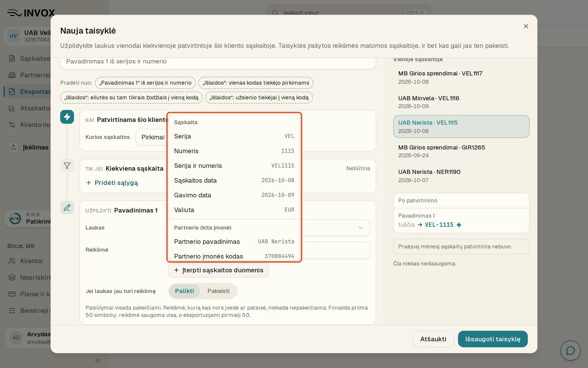
Task: Click the Sąskaitos document icon in sidebar
Action: (12, 58)
